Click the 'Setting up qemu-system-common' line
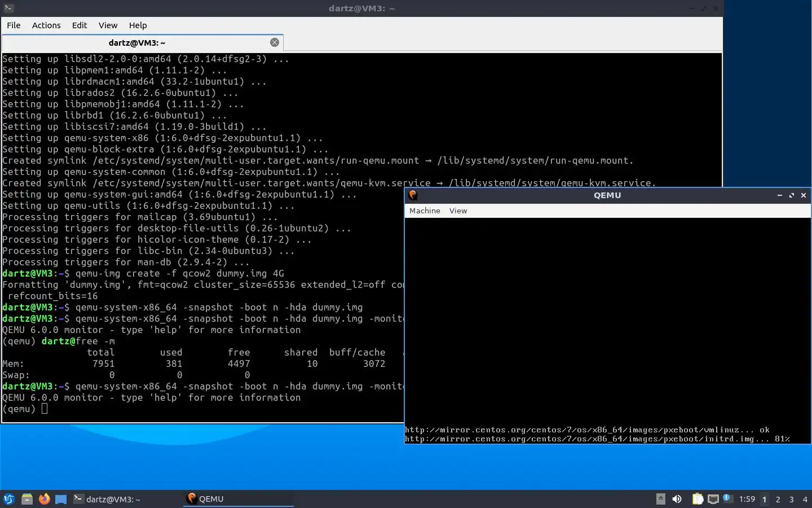This screenshot has height=508, width=812. click(x=171, y=172)
